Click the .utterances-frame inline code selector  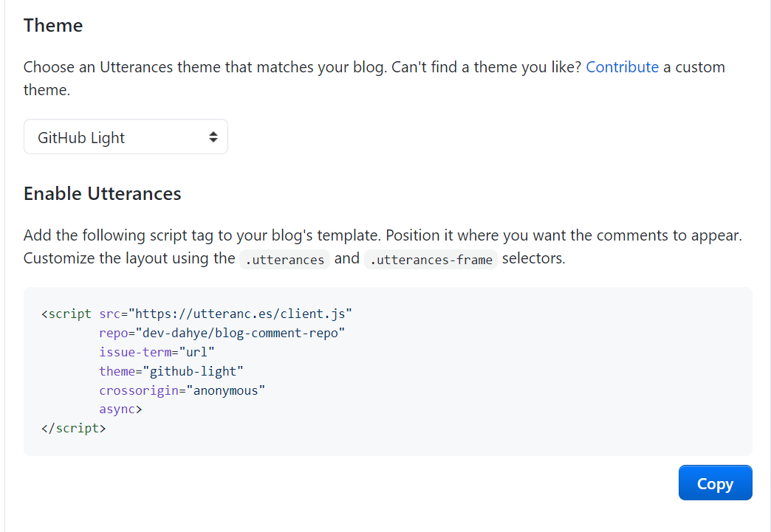(x=431, y=259)
